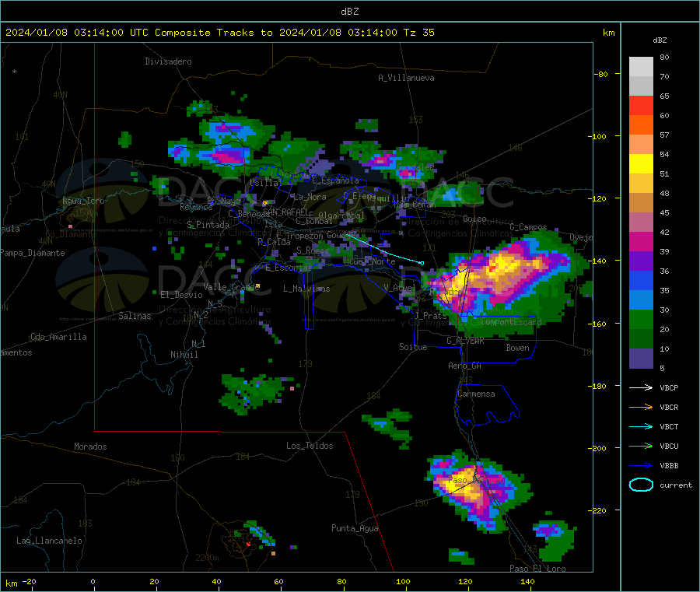
Task: Click the Soitue label
Action: pyautogui.click(x=413, y=347)
